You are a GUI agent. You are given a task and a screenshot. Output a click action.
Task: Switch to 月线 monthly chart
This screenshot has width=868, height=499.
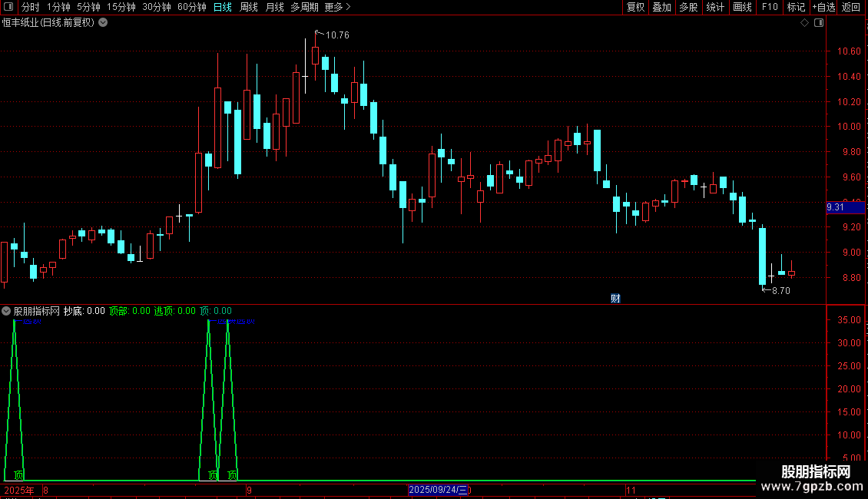click(274, 7)
